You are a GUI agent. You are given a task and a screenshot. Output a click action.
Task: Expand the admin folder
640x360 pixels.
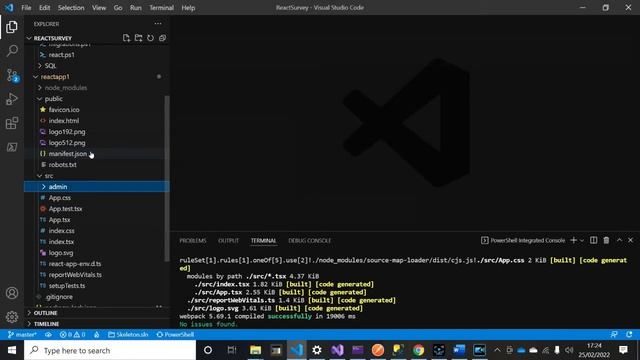tap(96, 187)
